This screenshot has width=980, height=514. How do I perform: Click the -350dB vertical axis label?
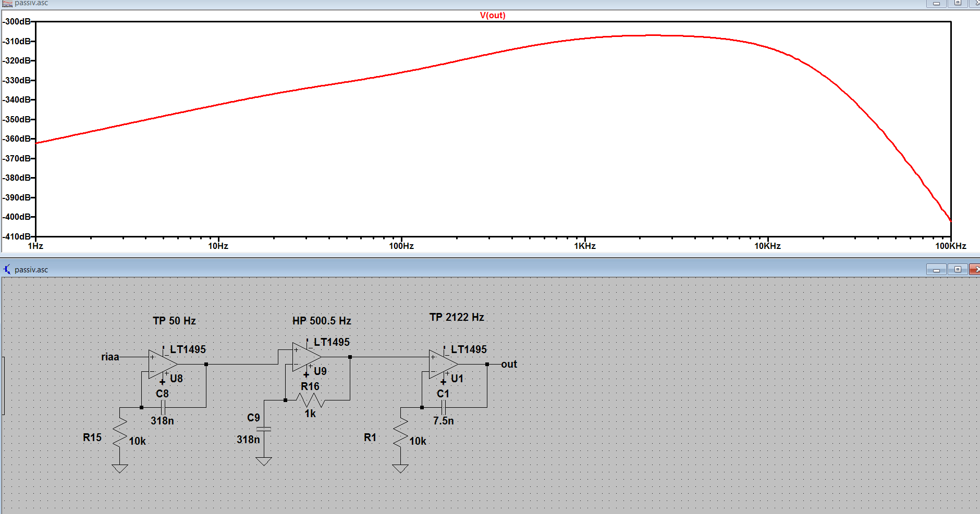coord(17,119)
